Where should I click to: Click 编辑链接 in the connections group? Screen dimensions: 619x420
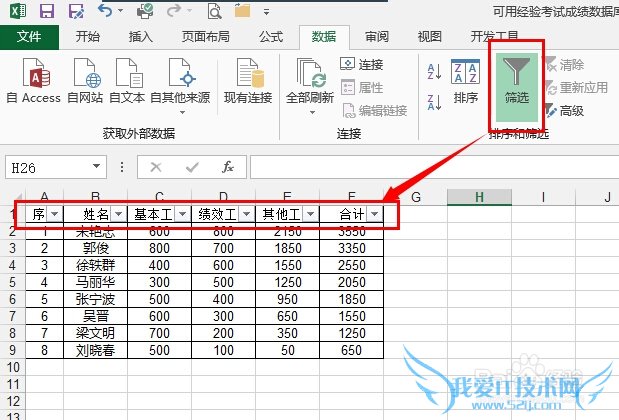coord(375,111)
